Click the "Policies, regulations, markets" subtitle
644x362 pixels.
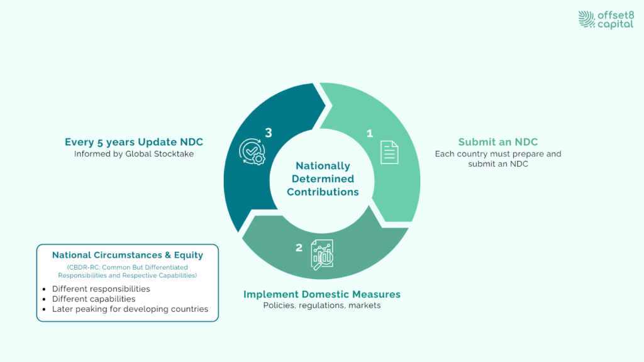(x=322, y=306)
